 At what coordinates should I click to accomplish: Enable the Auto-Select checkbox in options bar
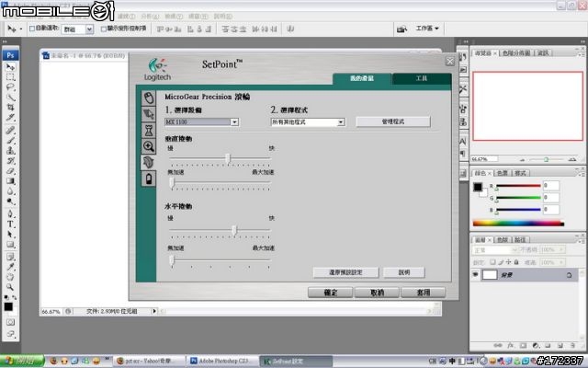[x=32, y=29]
